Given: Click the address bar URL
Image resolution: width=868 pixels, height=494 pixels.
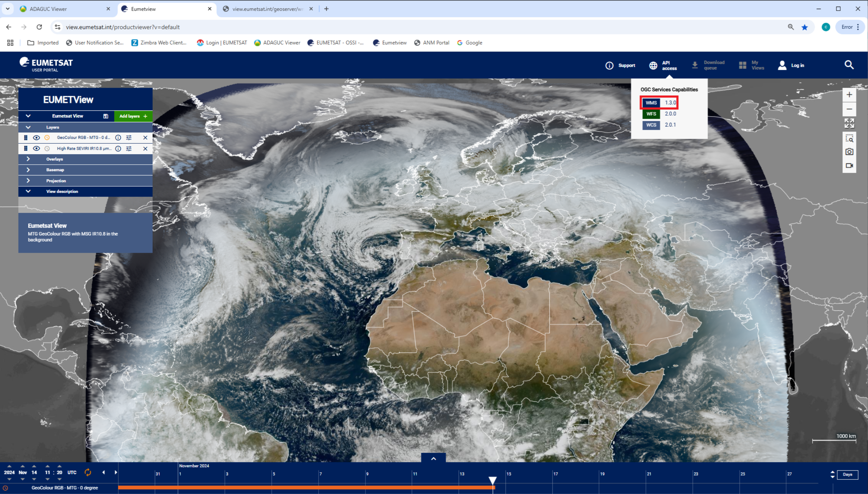Looking at the screenshot, I should coord(123,27).
